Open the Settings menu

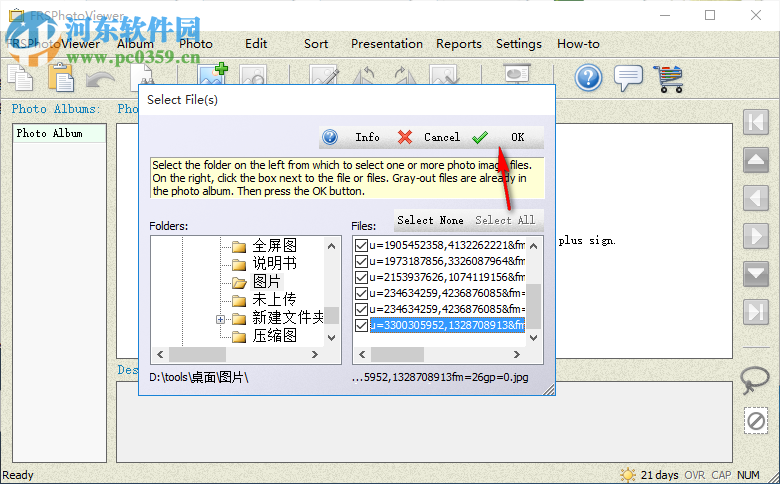(x=519, y=44)
